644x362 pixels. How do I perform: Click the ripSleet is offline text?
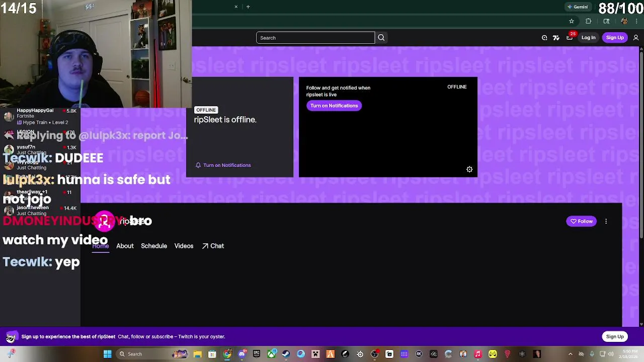pos(225,120)
